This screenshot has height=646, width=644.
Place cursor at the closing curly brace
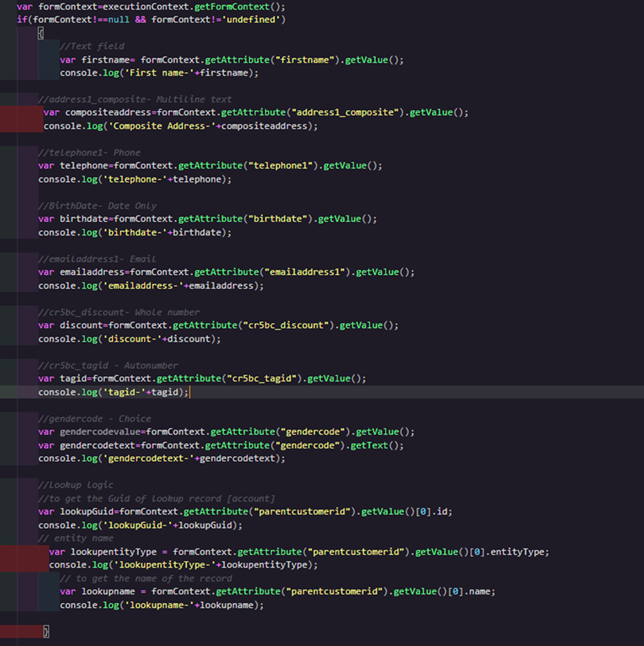coord(46,631)
